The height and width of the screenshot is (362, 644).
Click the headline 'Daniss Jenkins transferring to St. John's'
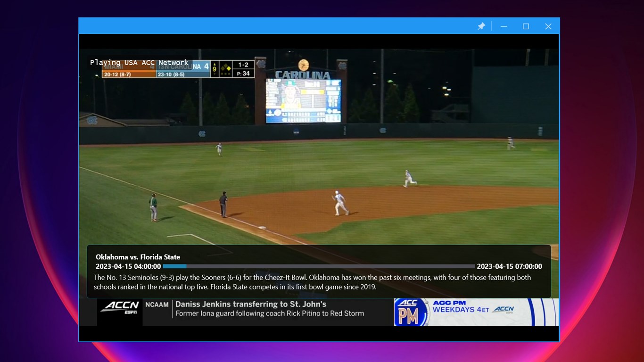(250, 304)
